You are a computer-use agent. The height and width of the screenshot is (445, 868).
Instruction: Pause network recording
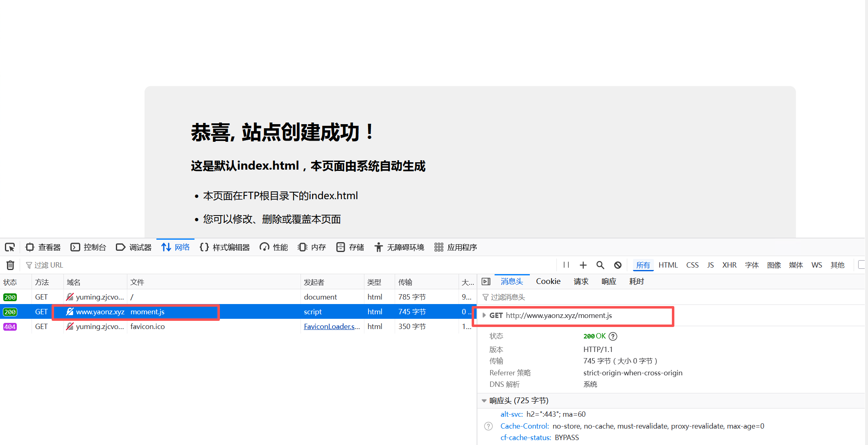(566, 265)
